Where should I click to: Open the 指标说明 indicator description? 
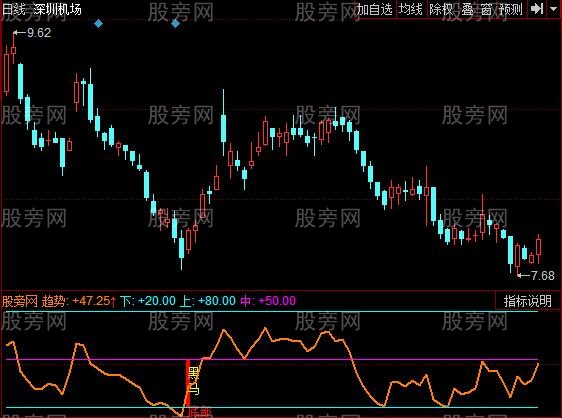pos(527,301)
